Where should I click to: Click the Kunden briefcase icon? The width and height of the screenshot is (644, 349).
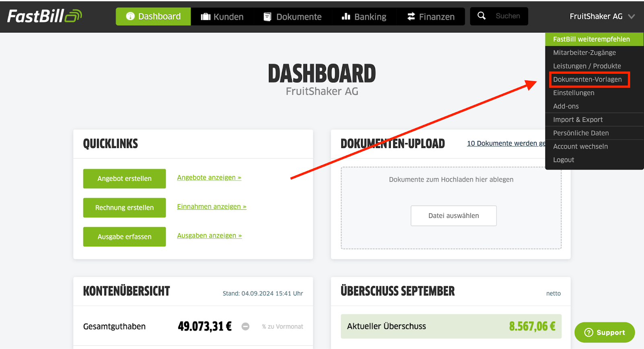tap(206, 16)
